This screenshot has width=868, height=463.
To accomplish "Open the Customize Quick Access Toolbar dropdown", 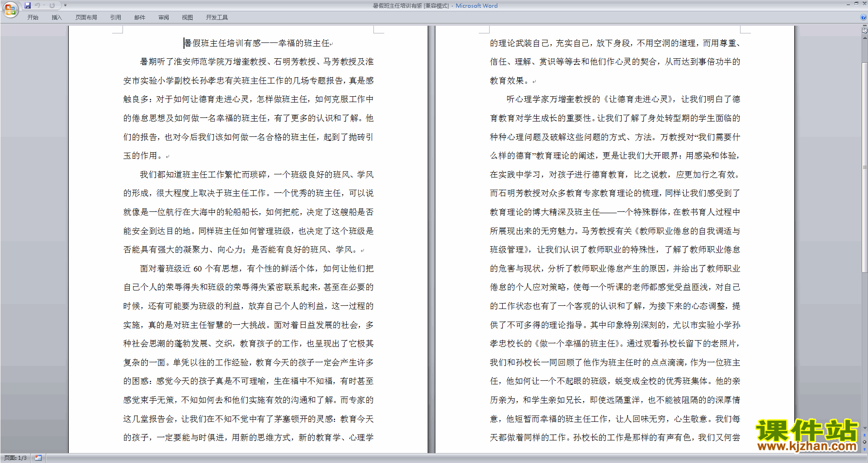I will [x=65, y=5].
